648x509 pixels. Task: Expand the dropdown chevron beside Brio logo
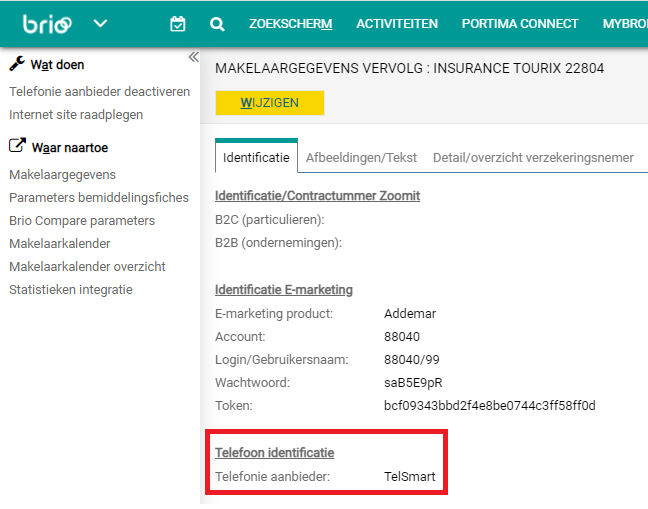coord(100,24)
